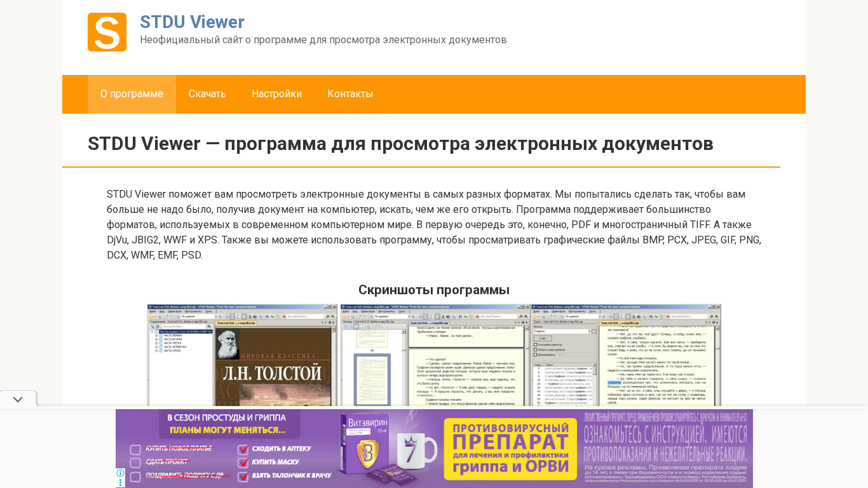View the middle screenshot with page thumbnails panel
Image resolution: width=868 pixels, height=488 pixels.
tap(435, 355)
